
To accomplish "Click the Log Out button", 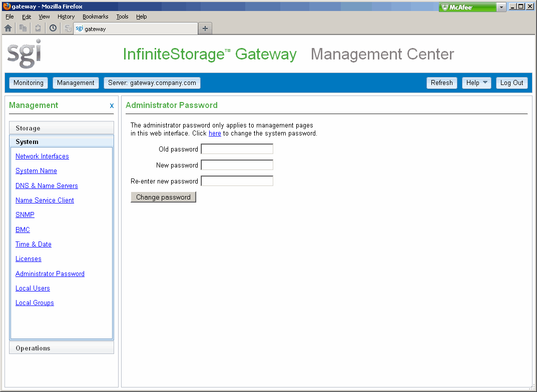I will (x=511, y=83).
